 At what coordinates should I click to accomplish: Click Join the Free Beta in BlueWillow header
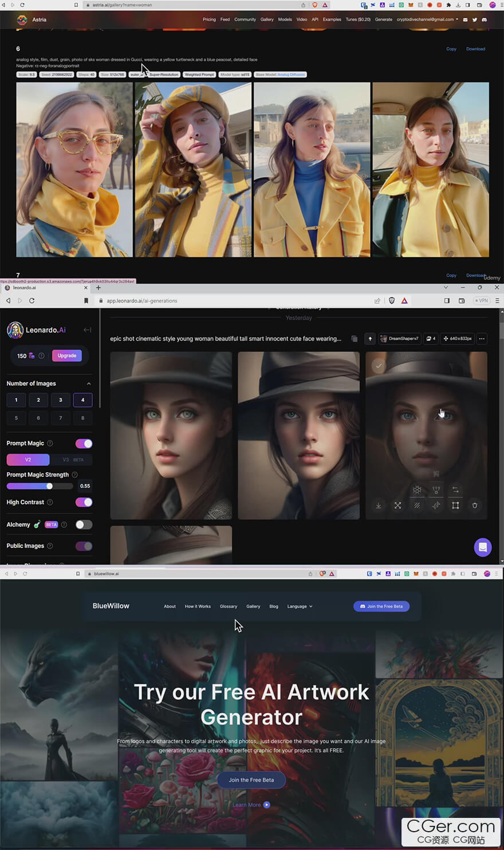point(381,606)
